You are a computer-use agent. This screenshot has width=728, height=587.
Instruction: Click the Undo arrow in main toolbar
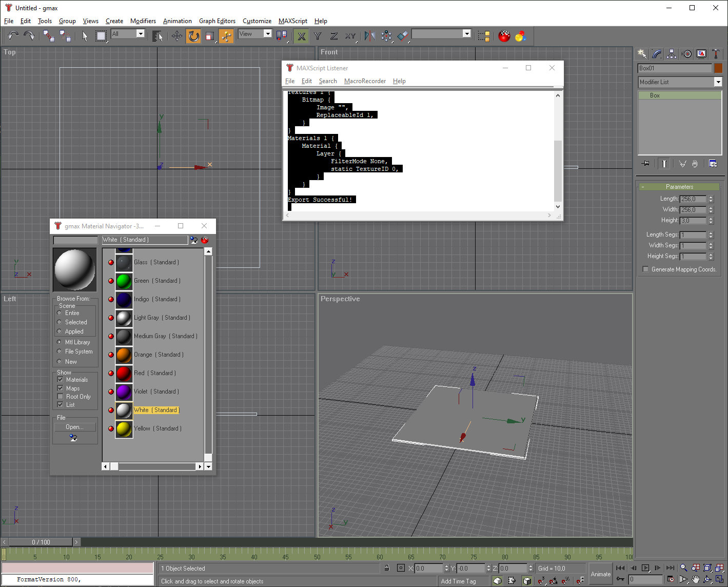[x=13, y=36]
